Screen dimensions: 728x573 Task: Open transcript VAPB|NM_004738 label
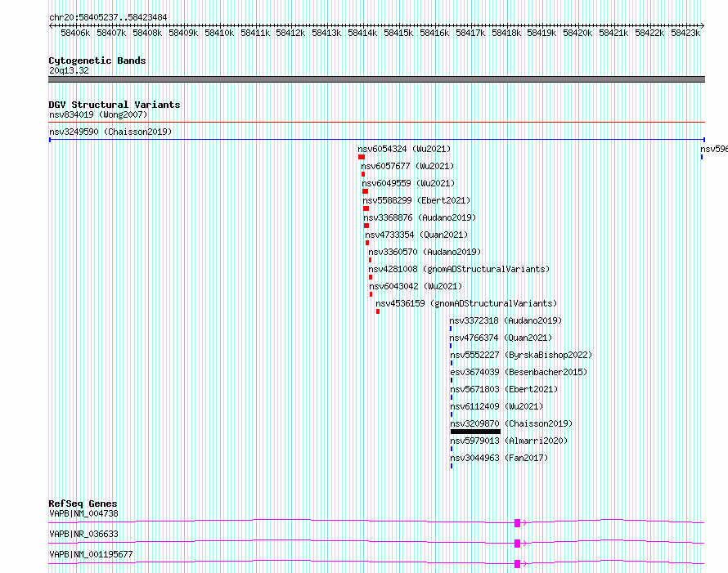click(x=83, y=513)
